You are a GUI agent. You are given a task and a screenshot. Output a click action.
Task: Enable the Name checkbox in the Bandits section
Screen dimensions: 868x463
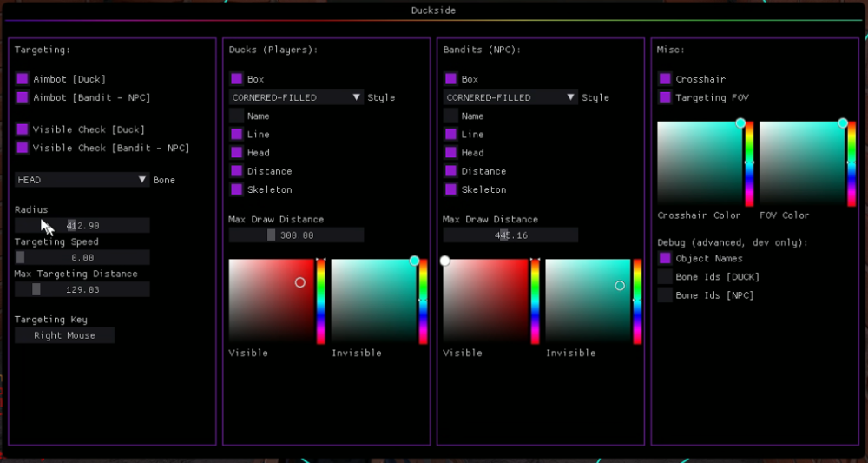[x=450, y=116]
